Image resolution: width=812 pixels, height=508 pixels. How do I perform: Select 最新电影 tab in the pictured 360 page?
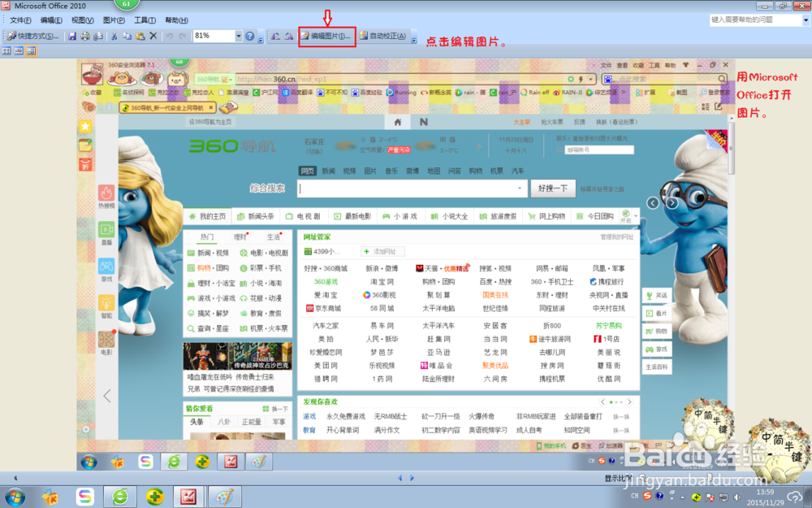point(352,216)
